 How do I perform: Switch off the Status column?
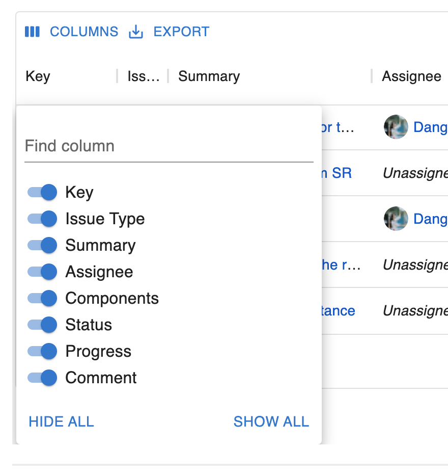[42, 325]
